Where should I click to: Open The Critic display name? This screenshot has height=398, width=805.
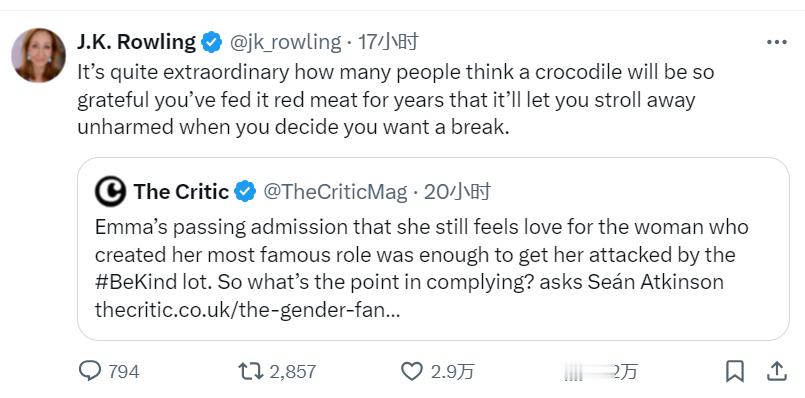point(181,192)
